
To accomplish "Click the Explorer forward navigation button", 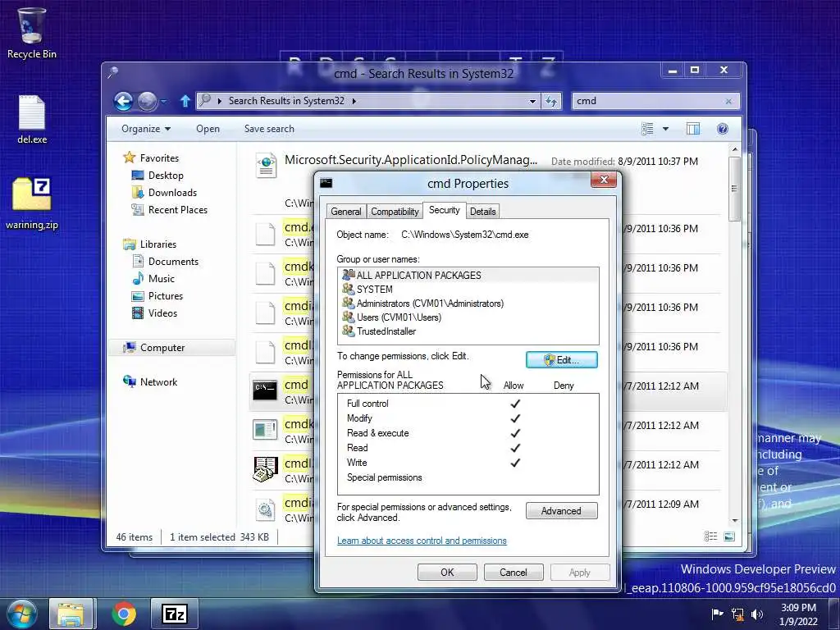I will click(147, 101).
